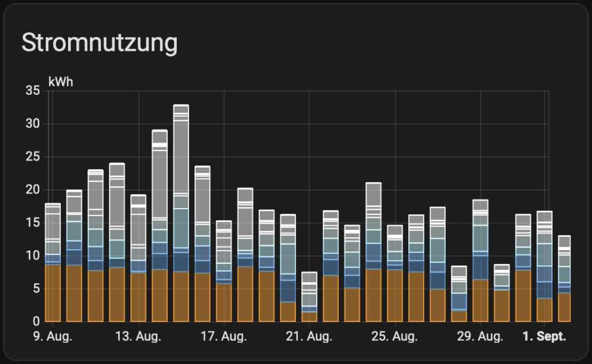Screen dimensions: 592x364
Task: Click the orange segment of the 18. Aug. bar
Action: pyautogui.click(x=245, y=294)
